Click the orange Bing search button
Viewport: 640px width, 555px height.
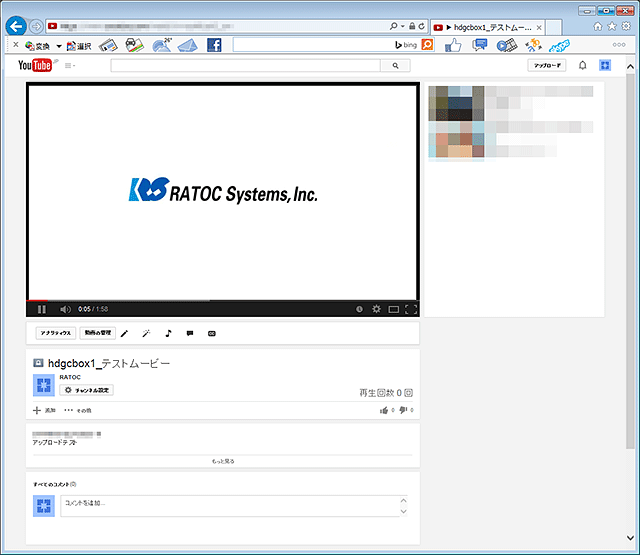coord(427,44)
